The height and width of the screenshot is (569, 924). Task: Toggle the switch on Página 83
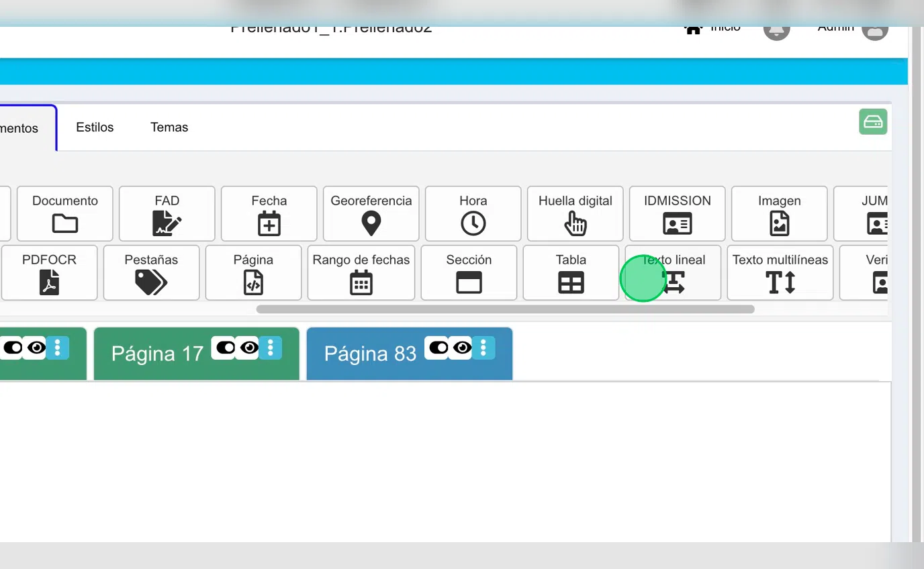[x=438, y=348]
